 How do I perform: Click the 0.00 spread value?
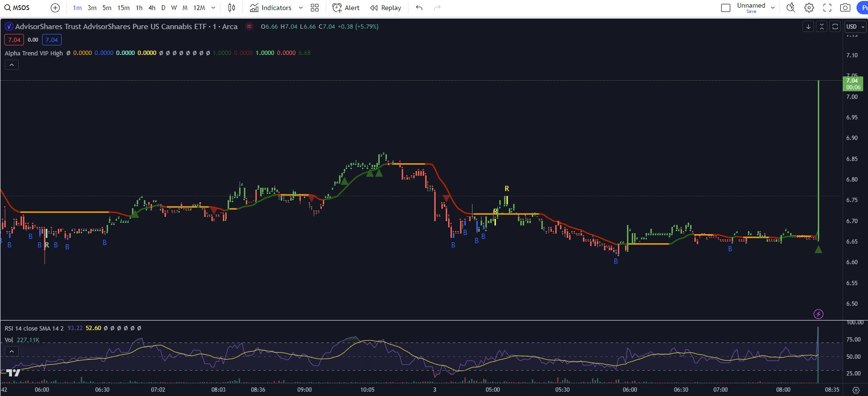tap(33, 40)
